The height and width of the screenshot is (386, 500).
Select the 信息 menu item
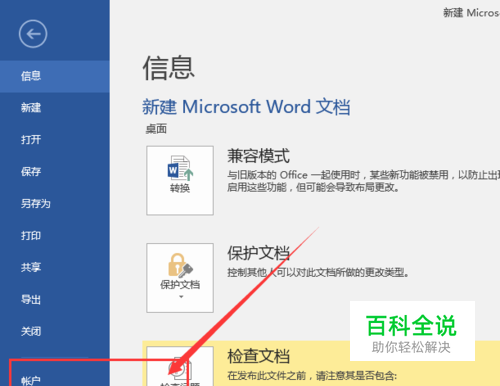[x=55, y=76]
